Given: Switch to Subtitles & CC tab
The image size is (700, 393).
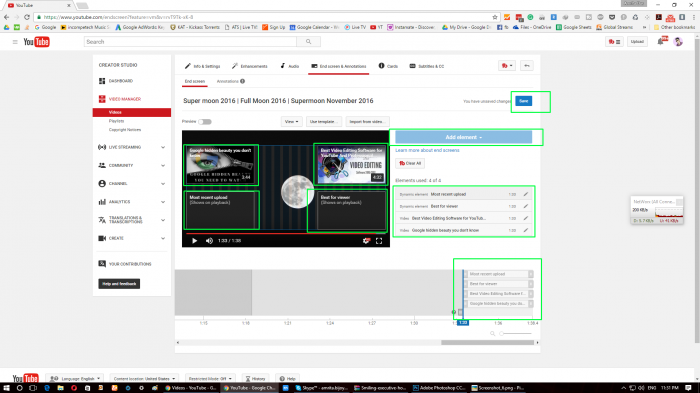Looking at the screenshot, I should tap(427, 66).
